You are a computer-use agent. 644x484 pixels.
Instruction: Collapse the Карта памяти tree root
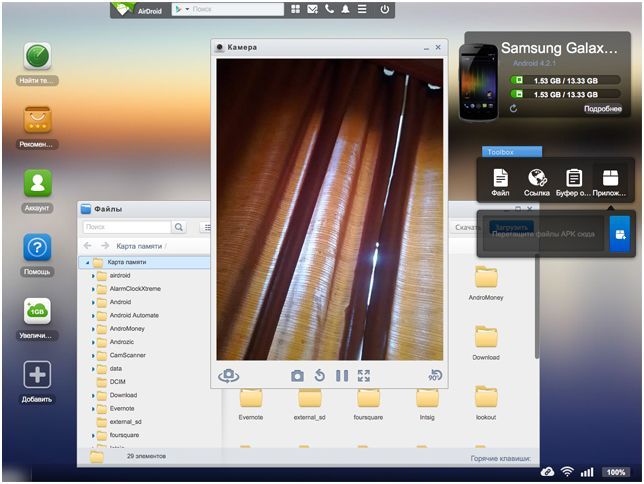[x=86, y=262]
